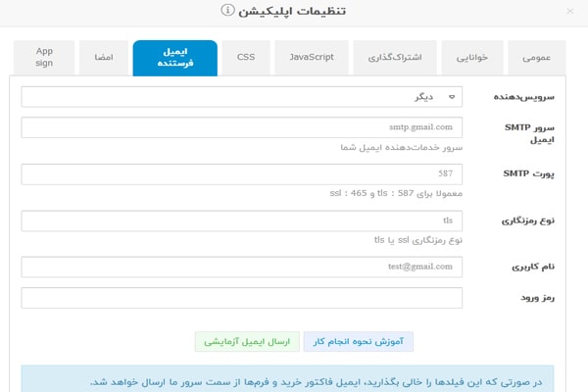
Task: Focus the پورت SMTP field showing 587
Action: (x=242, y=173)
